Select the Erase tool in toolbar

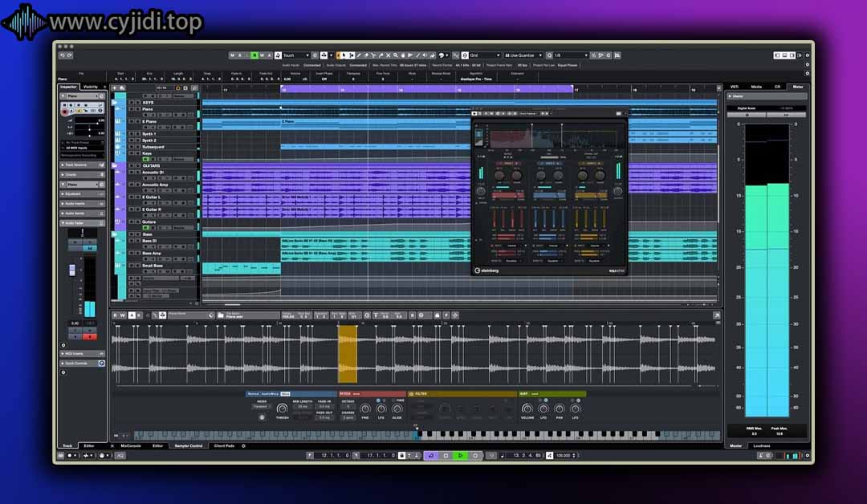click(366, 55)
